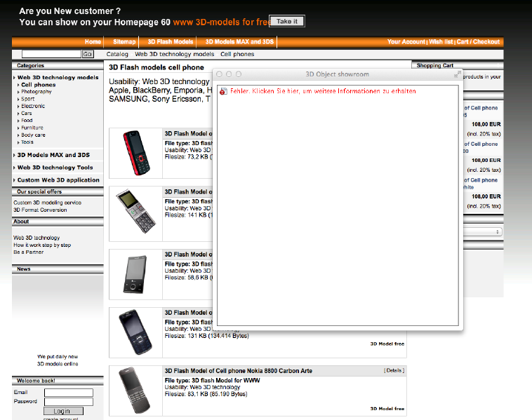Open Custom 3D modeling service link
The height and width of the screenshot is (420, 532).
coord(48,203)
